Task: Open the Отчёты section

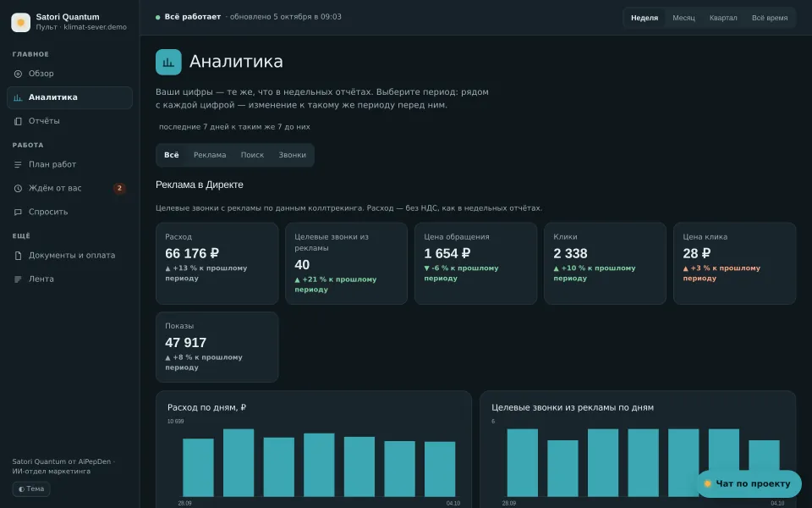Action: [69, 121]
